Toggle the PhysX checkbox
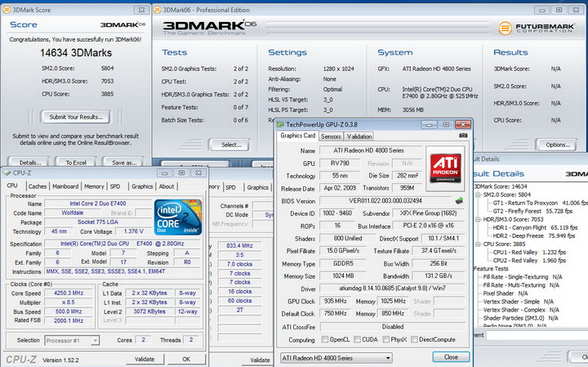This screenshot has width=588, height=367. pyautogui.click(x=385, y=339)
